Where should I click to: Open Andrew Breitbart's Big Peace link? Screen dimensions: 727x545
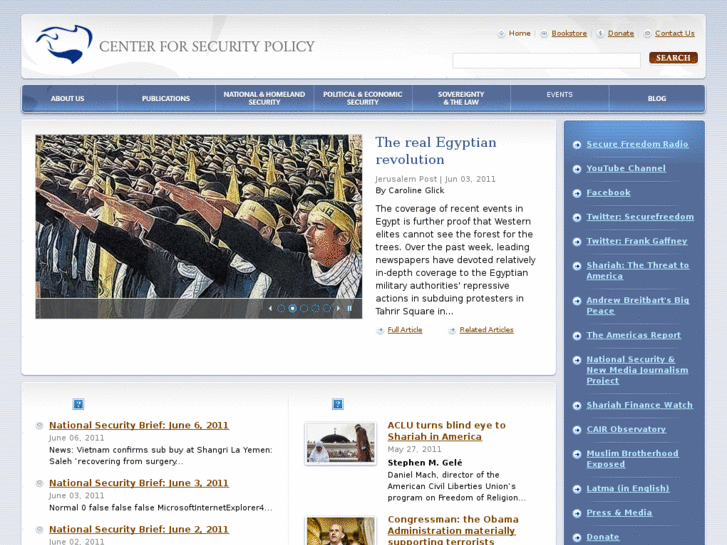pyautogui.click(x=638, y=306)
